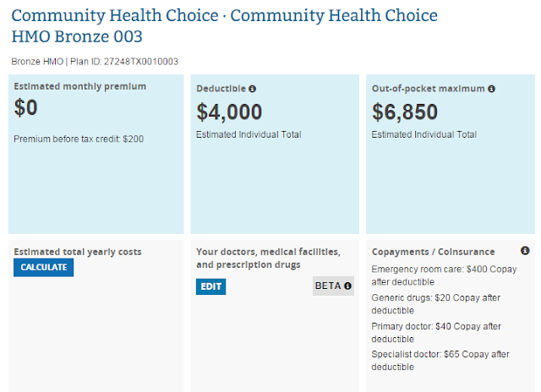Click the $0 estimated monthly premium amount
541x392 pixels.
pyautogui.click(x=27, y=107)
